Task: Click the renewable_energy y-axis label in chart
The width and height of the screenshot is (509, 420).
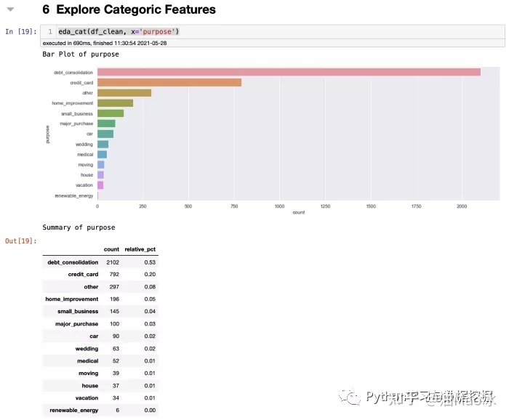Action: (x=74, y=195)
